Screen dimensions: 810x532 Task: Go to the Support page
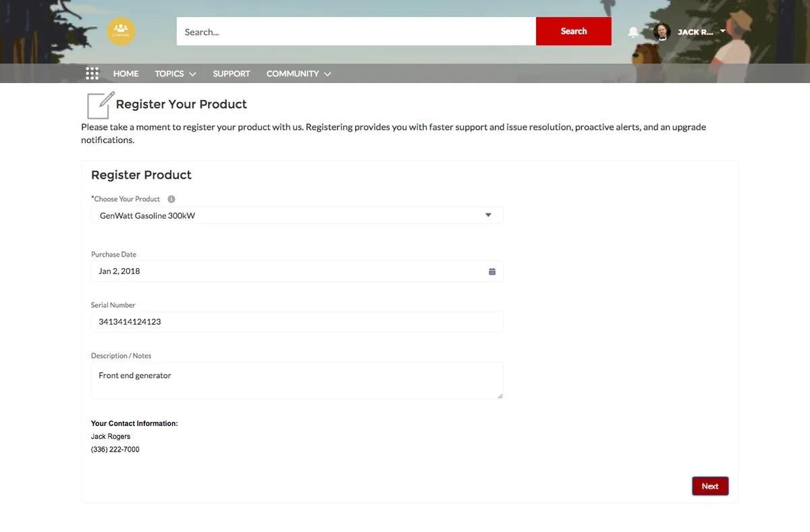(x=232, y=74)
